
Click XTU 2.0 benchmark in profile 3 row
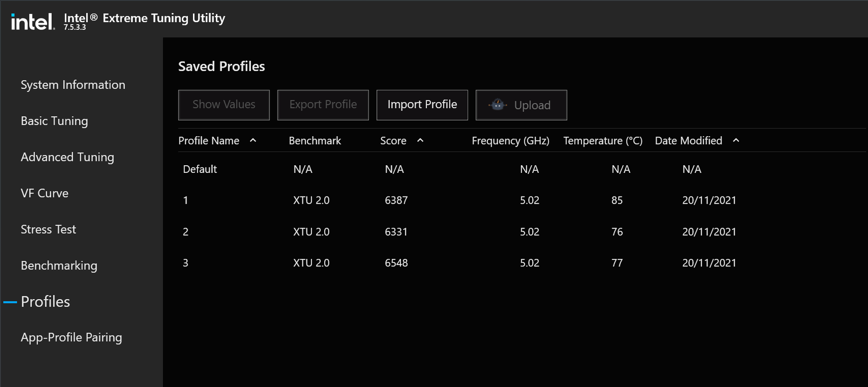coord(311,263)
